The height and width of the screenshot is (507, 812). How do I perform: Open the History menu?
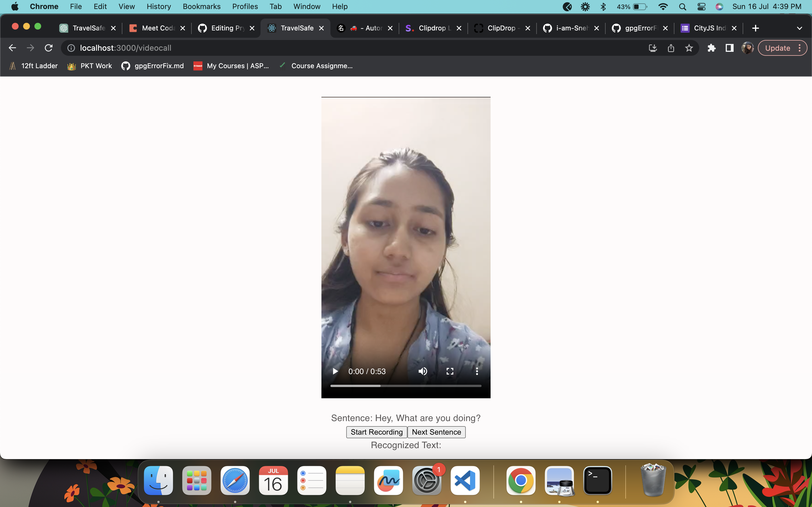[x=159, y=7]
